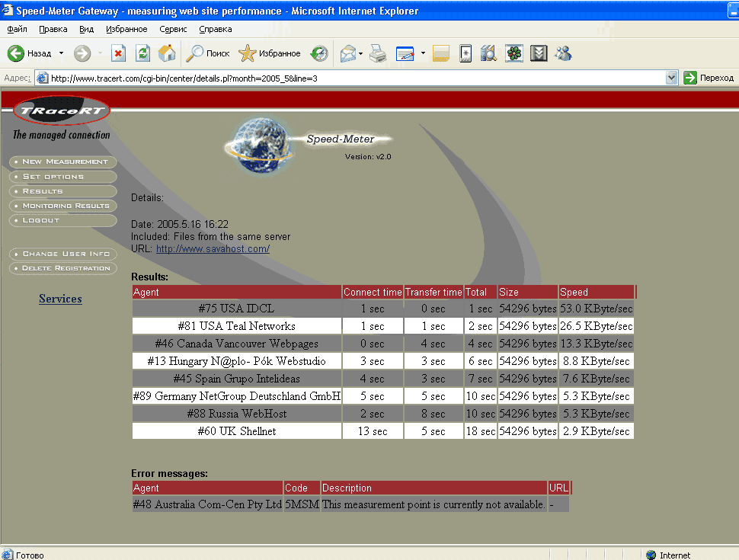Click the Speed column header
The width and height of the screenshot is (739, 560).
(597, 292)
